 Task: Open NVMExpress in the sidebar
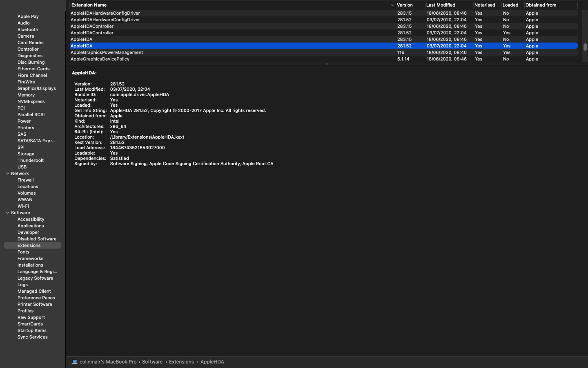pos(31,101)
